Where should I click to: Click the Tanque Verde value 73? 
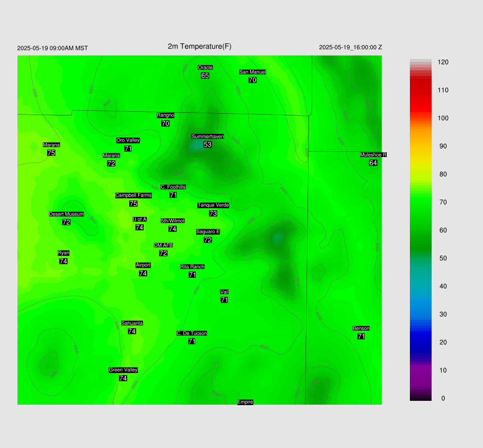[x=213, y=213]
